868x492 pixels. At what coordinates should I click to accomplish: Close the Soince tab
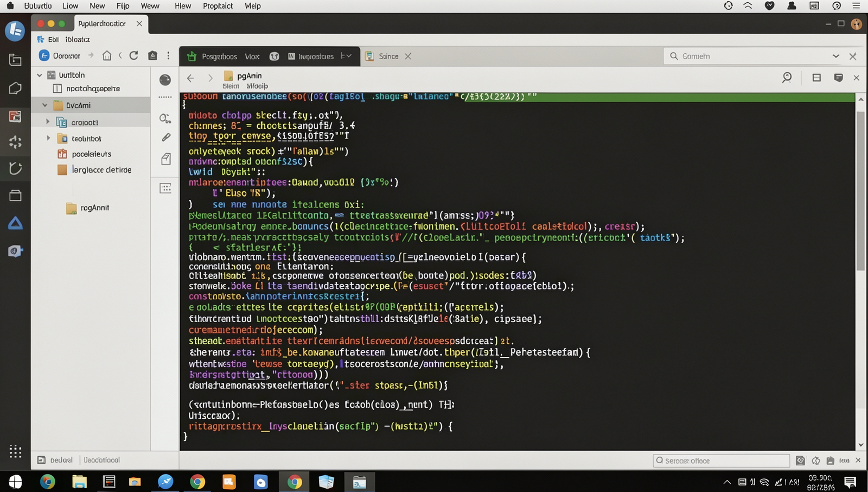(408, 56)
